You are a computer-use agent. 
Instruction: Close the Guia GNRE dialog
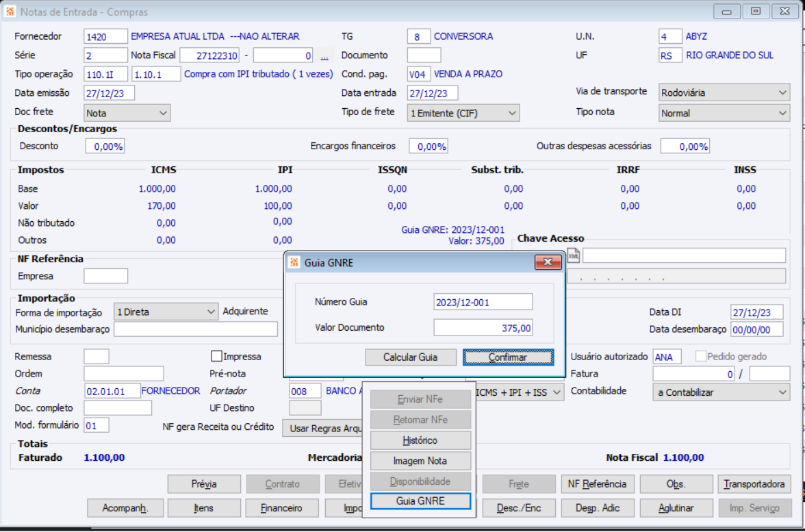(548, 262)
